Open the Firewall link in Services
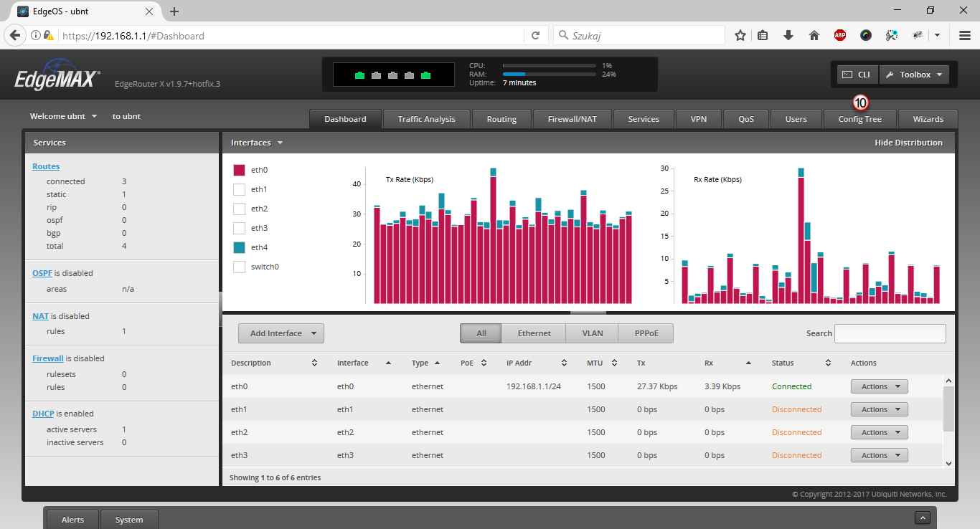 tap(48, 358)
